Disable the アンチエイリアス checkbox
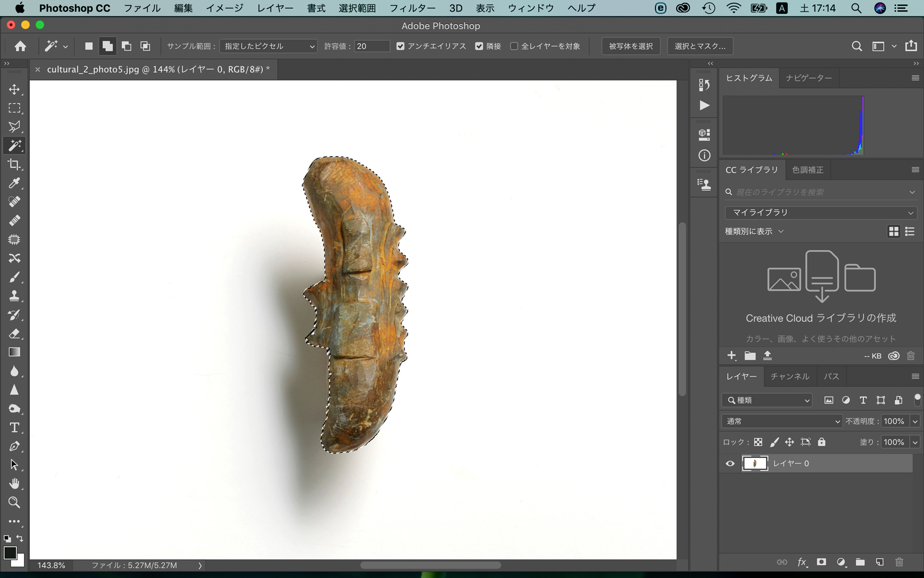Screen dimensions: 924x578 tap(400, 46)
